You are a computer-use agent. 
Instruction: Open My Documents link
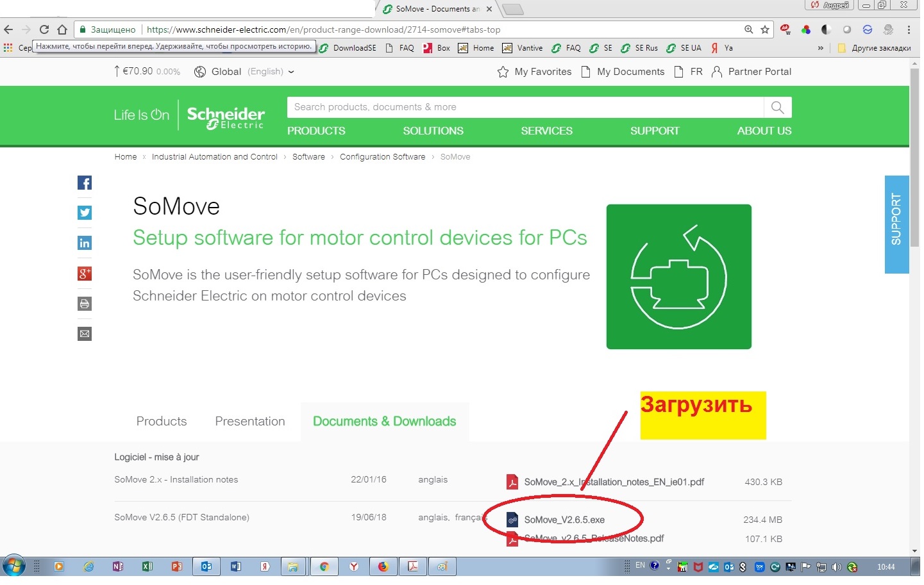click(622, 72)
